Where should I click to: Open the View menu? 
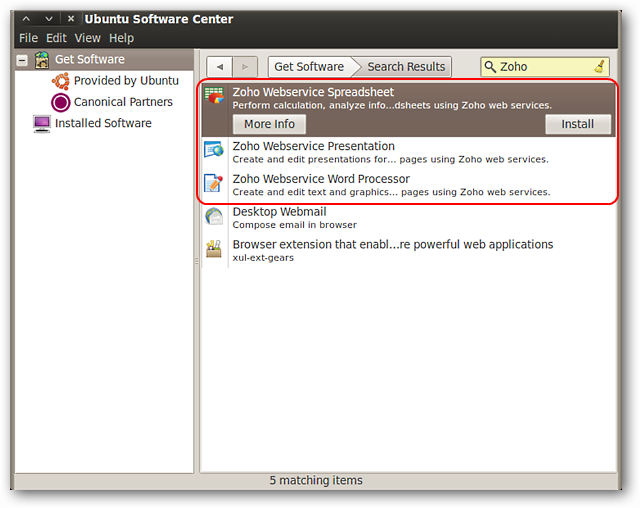(x=87, y=38)
